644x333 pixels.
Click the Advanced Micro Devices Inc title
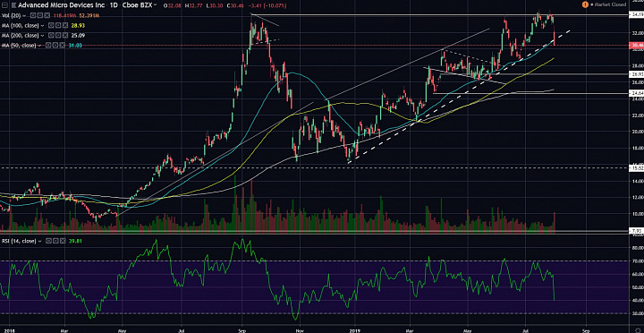[61, 5]
